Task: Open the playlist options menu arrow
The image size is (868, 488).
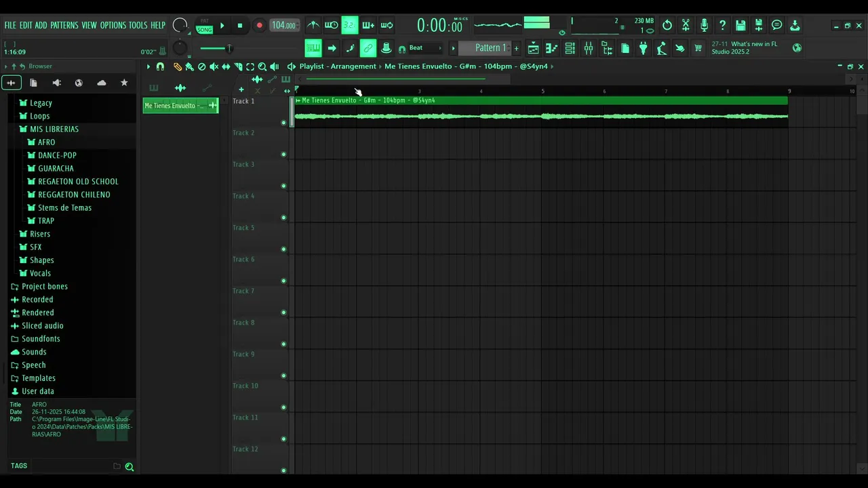Action: coord(149,66)
